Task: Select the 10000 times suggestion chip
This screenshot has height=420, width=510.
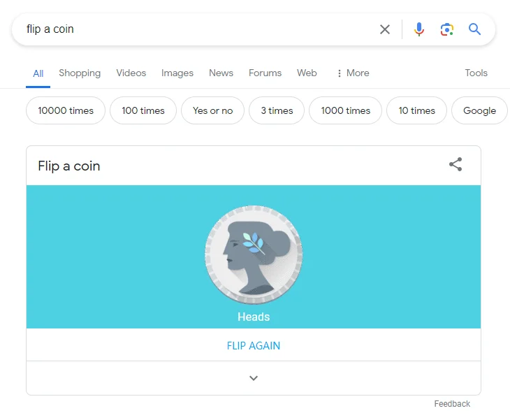Action: [66, 110]
